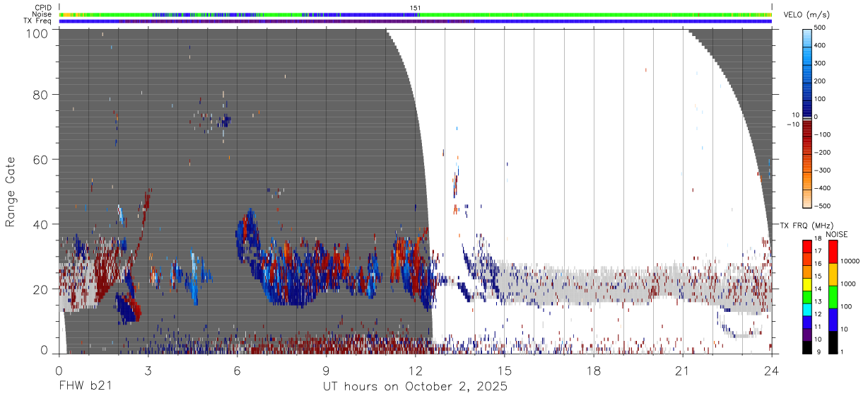Click the 16 label in the TX FRQ legend
Viewport: 868px width, 401px height.
[819, 264]
